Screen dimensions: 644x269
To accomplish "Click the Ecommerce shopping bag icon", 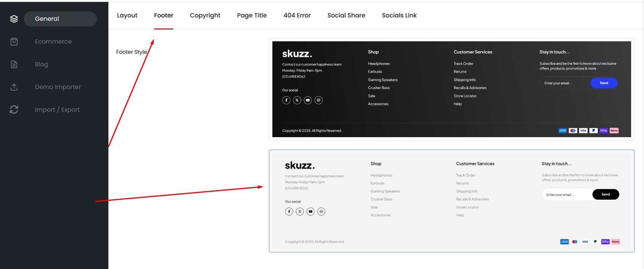I will (14, 42).
